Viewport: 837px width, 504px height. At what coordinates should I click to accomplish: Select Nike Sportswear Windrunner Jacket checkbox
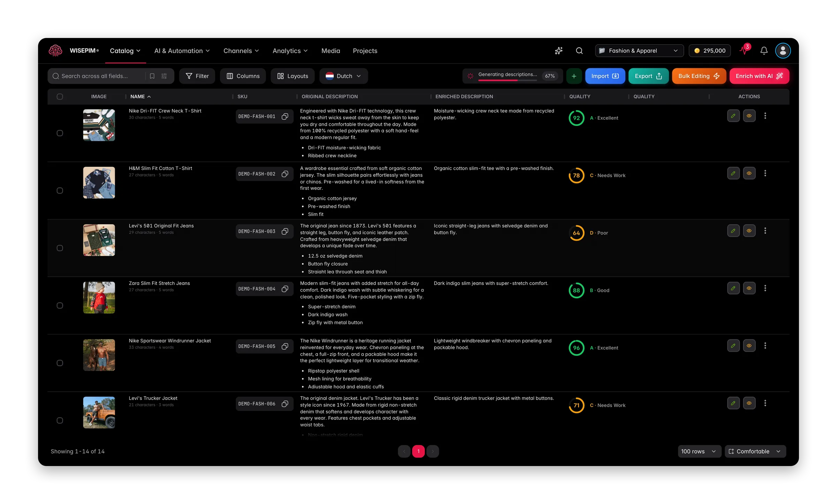click(60, 363)
